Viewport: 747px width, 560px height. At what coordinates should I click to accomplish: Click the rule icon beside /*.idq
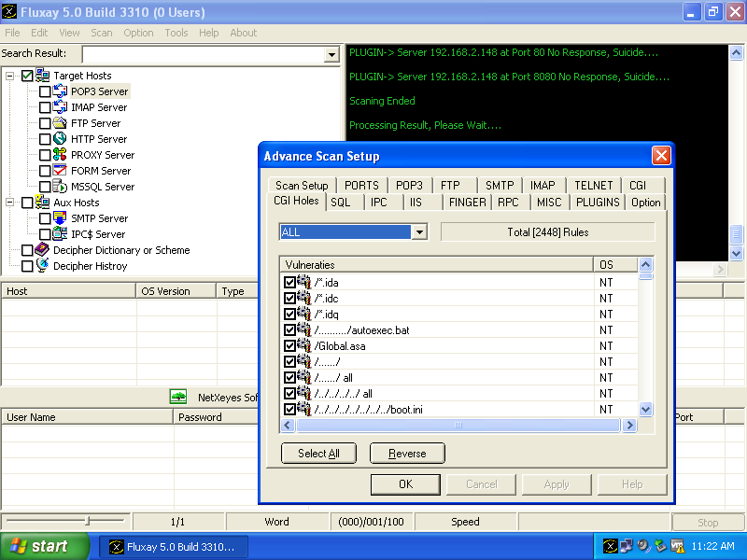[x=304, y=314]
